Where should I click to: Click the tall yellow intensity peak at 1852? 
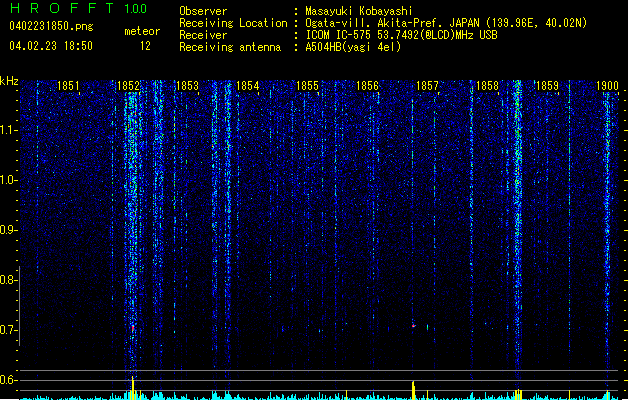click(x=132, y=388)
